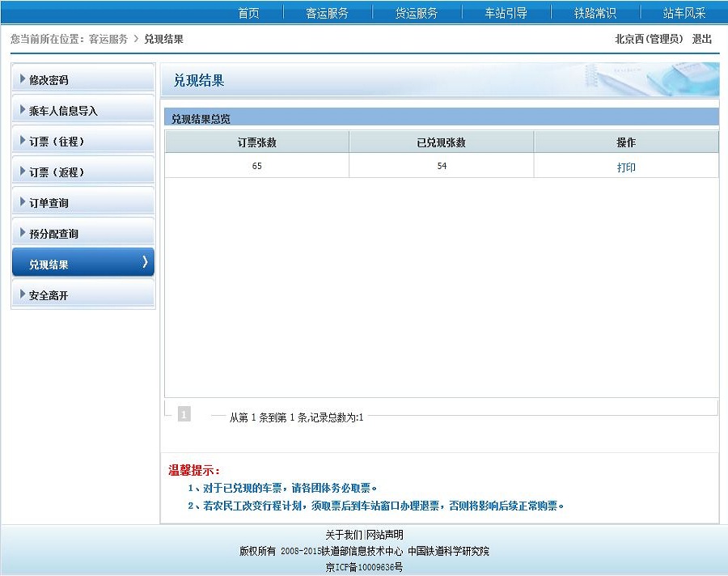Expand 修改密码 sidebar item

point(49,80)
